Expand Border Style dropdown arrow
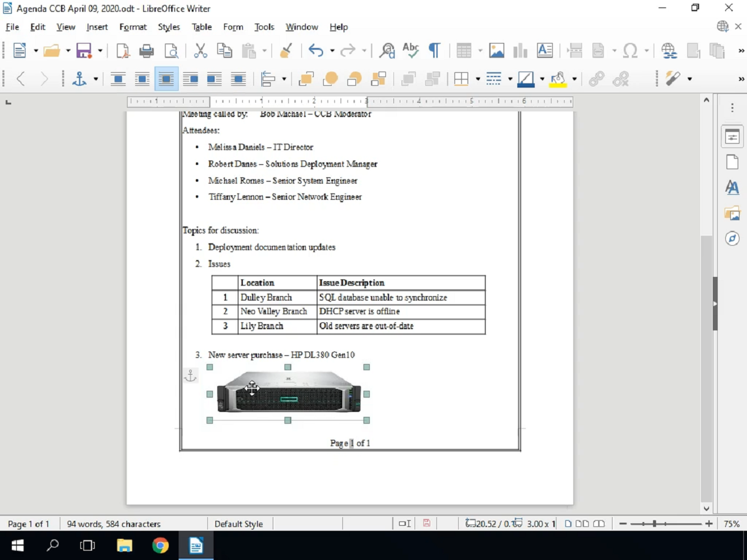747x560 pixels. 510,79
